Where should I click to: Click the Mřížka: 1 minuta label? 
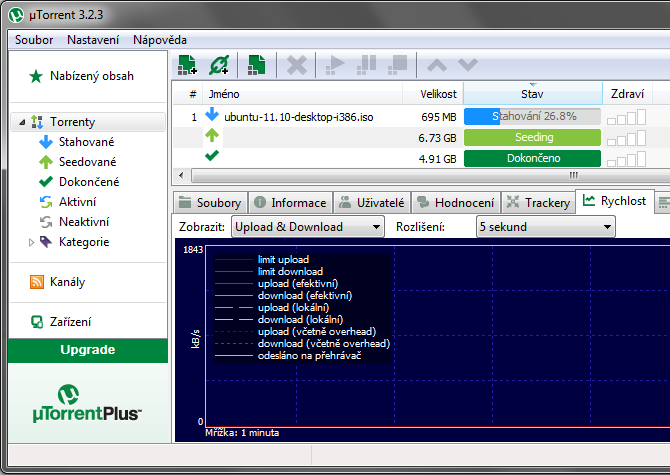pos(242,433)
